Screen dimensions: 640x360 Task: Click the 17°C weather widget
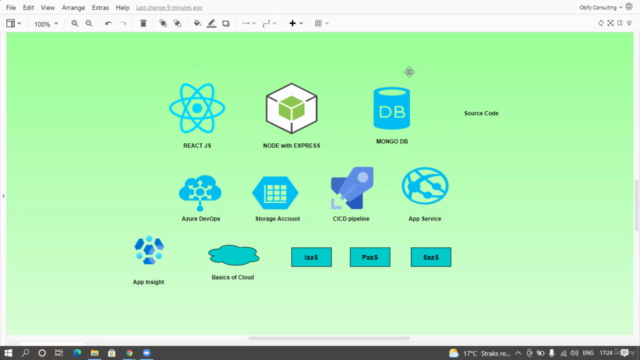click(x=480, y=353)
